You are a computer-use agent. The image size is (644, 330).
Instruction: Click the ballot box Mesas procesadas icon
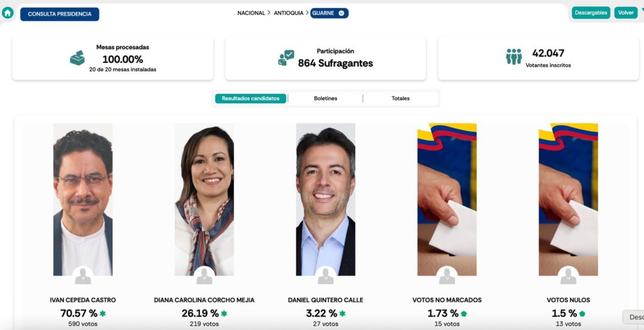click(x=77, y=58)
